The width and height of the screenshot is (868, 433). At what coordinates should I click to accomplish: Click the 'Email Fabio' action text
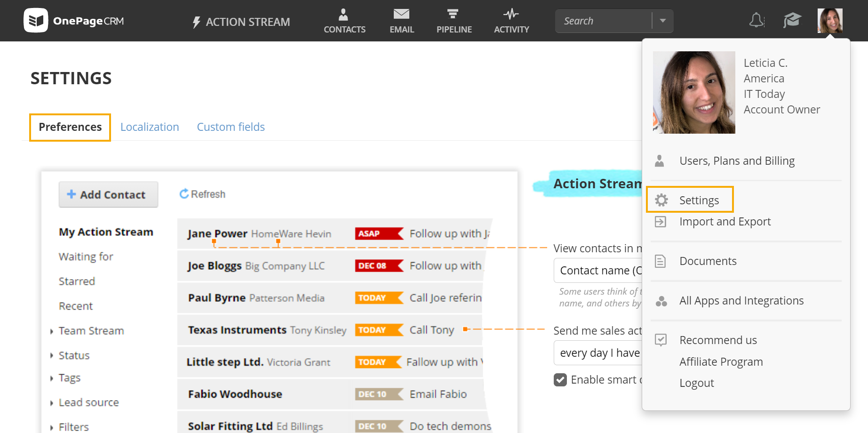point(438,394)
